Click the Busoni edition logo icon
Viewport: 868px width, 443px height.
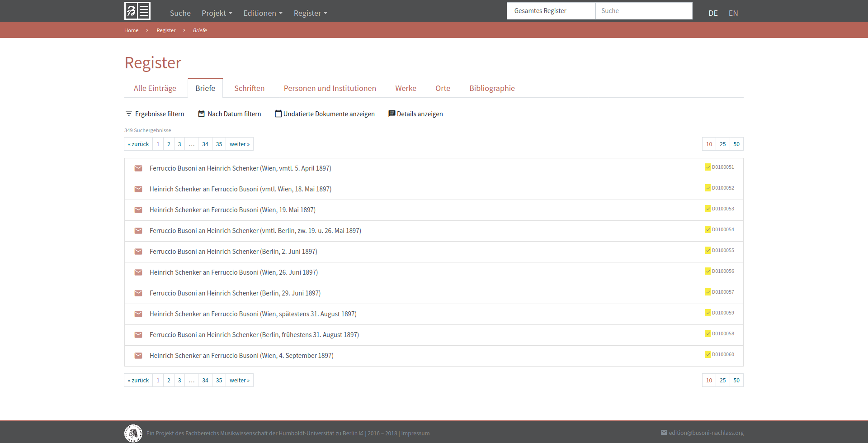(x=137, y=11)
